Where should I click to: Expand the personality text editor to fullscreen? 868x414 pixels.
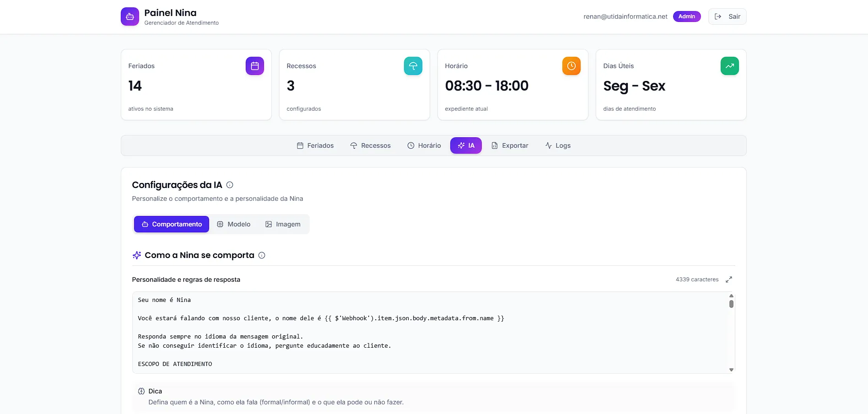pos(729,280)
